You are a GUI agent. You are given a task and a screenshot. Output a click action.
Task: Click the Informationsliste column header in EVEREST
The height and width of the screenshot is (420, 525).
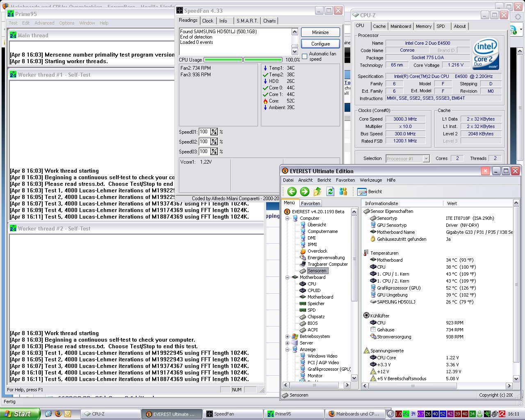pos(402,203)
